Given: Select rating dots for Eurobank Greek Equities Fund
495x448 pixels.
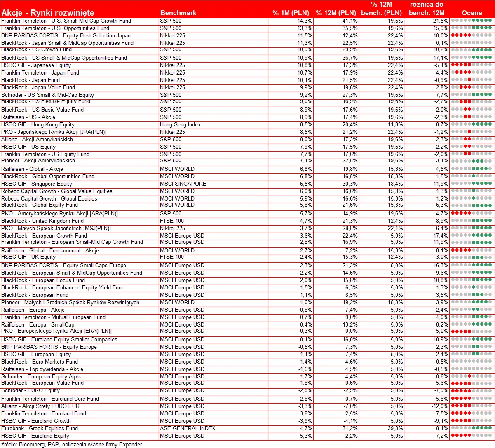Looking at the screenshot, I should pyautogui.click(x=472, y=428).
